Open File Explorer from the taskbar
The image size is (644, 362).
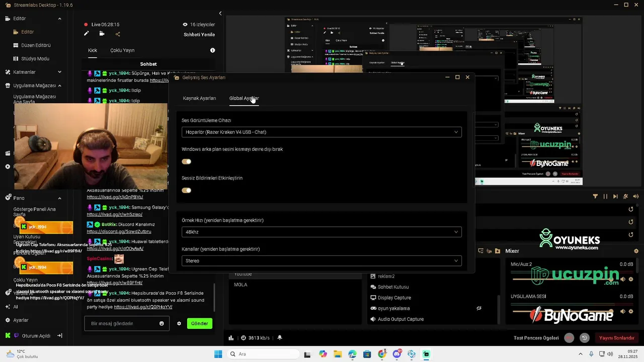point(338,354)
